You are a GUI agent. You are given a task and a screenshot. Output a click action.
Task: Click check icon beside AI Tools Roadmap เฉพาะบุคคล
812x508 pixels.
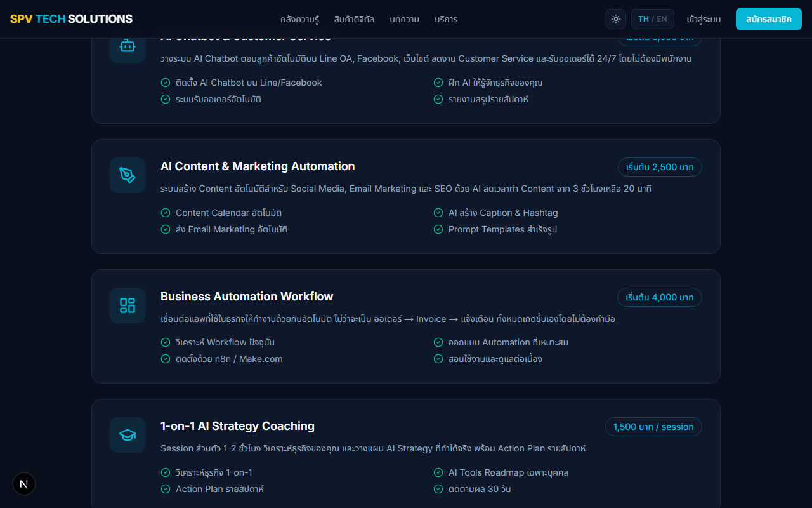tap(438, 472)
